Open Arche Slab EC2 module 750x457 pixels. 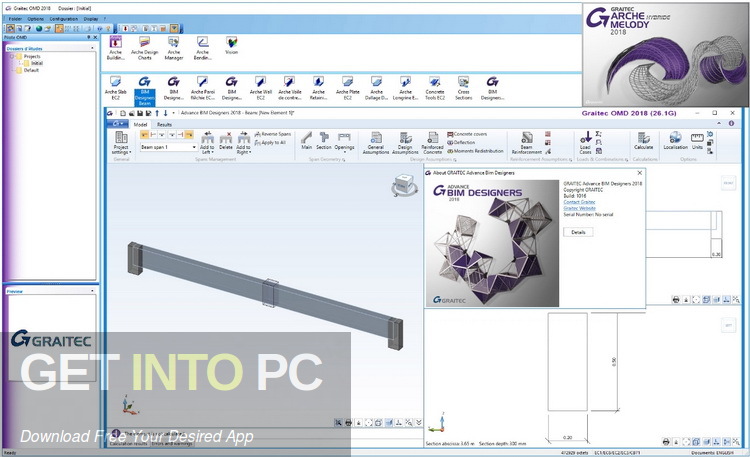115,88
